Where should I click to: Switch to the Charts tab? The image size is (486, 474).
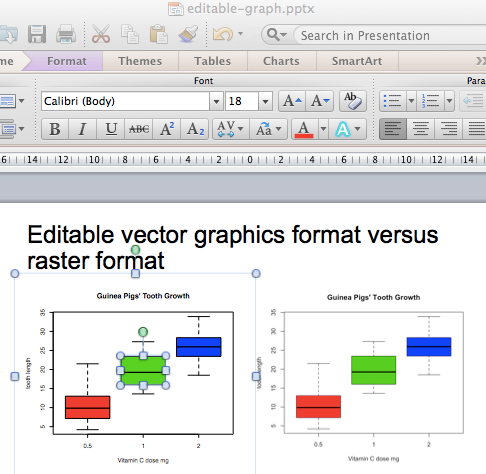click(x=281, y=61)
